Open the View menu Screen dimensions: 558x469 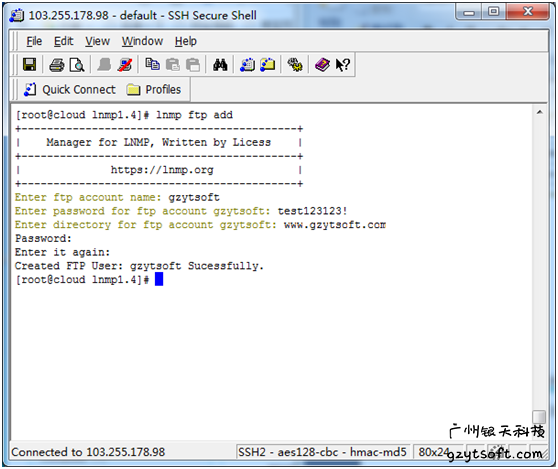pyautogui.click(x=97, y=41)
